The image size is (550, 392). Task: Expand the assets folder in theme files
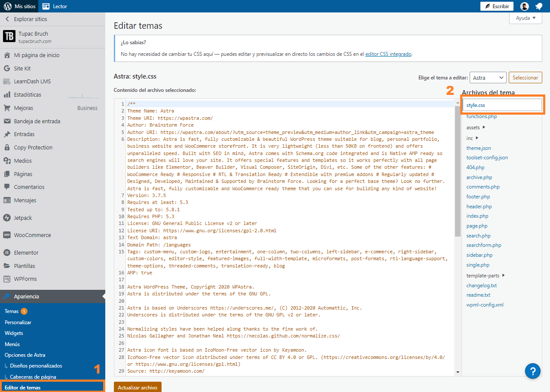(x=472, y=128)
